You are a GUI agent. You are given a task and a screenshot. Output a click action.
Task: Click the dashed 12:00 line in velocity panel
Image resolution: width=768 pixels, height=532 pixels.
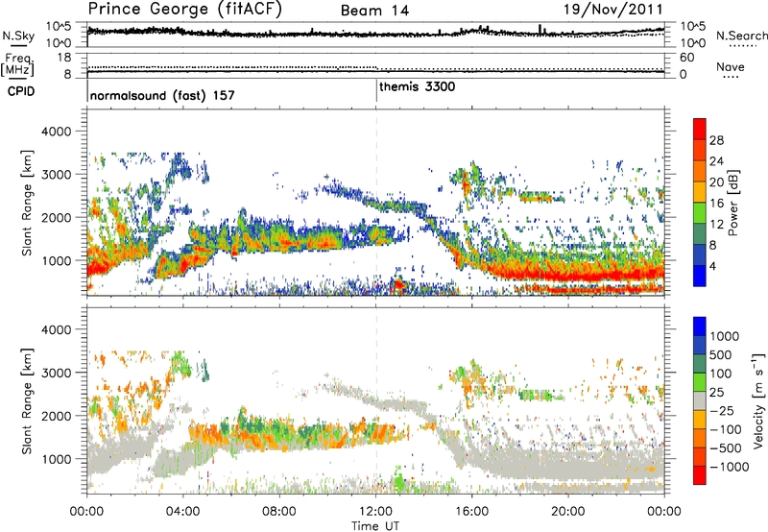[x=376, y=400]
